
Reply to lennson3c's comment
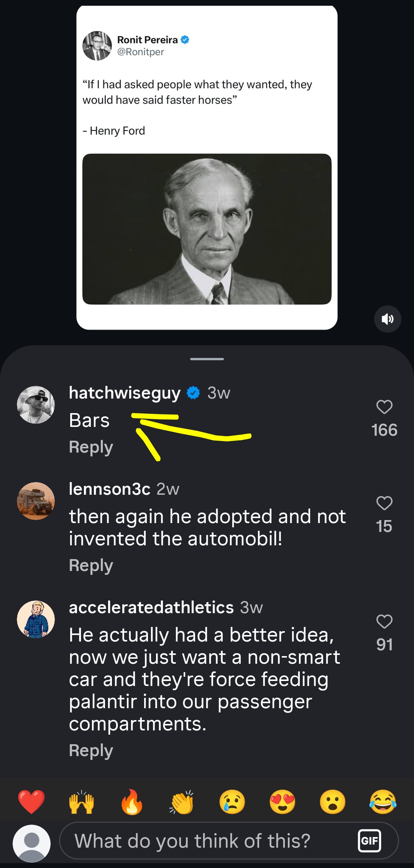coord(91,565)
